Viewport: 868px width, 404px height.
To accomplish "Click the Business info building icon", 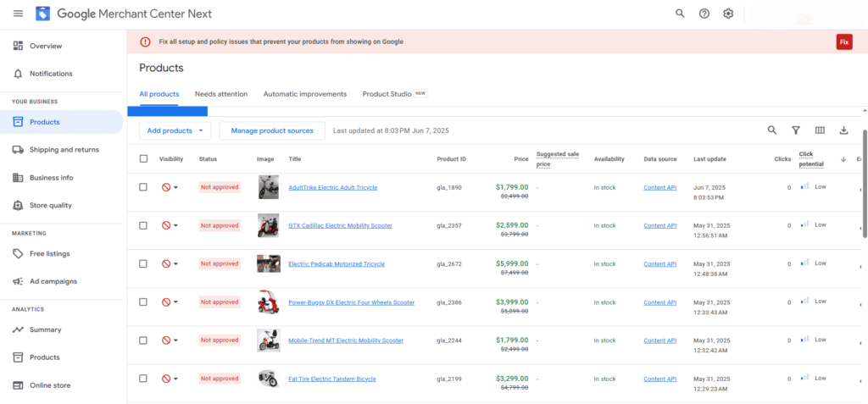I will pyautogui.click(x=18, y=178).
